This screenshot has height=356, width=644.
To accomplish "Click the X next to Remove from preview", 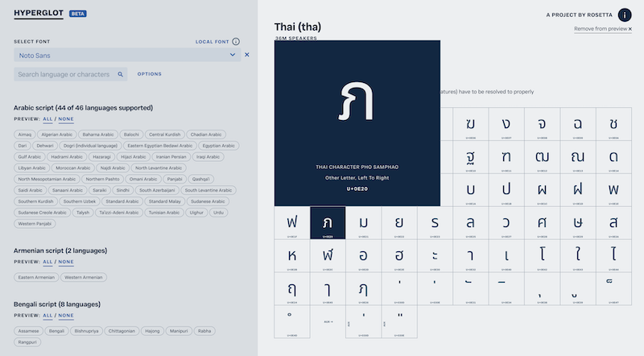I will point(630,29).
